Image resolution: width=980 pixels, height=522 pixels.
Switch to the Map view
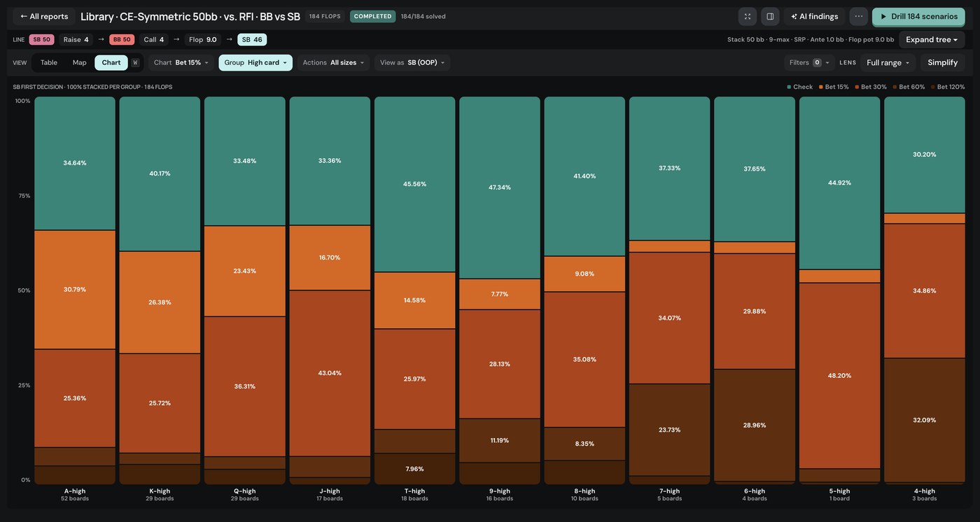click(80, 63)
